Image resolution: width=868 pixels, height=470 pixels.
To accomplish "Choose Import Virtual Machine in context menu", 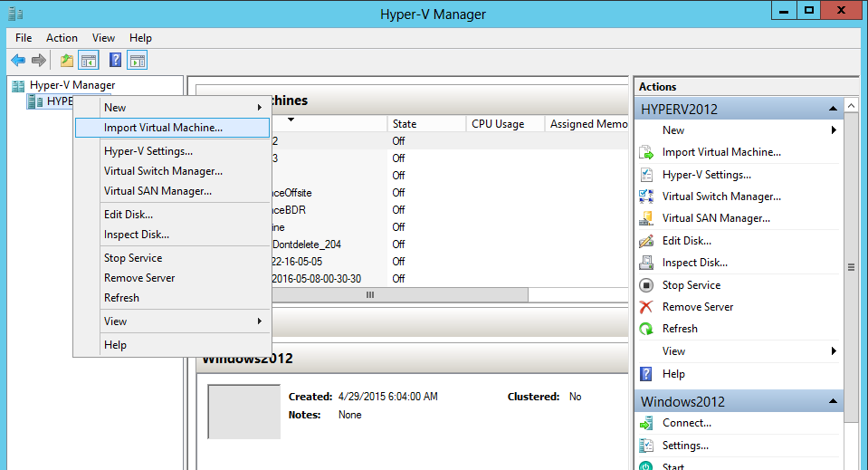I will [172, 128].
